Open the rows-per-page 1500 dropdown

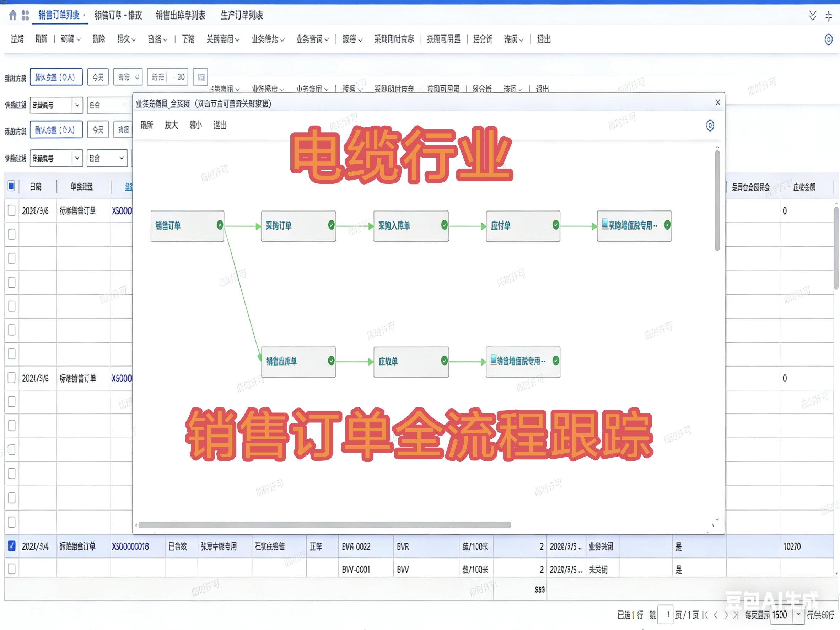(x=798, y=614)
